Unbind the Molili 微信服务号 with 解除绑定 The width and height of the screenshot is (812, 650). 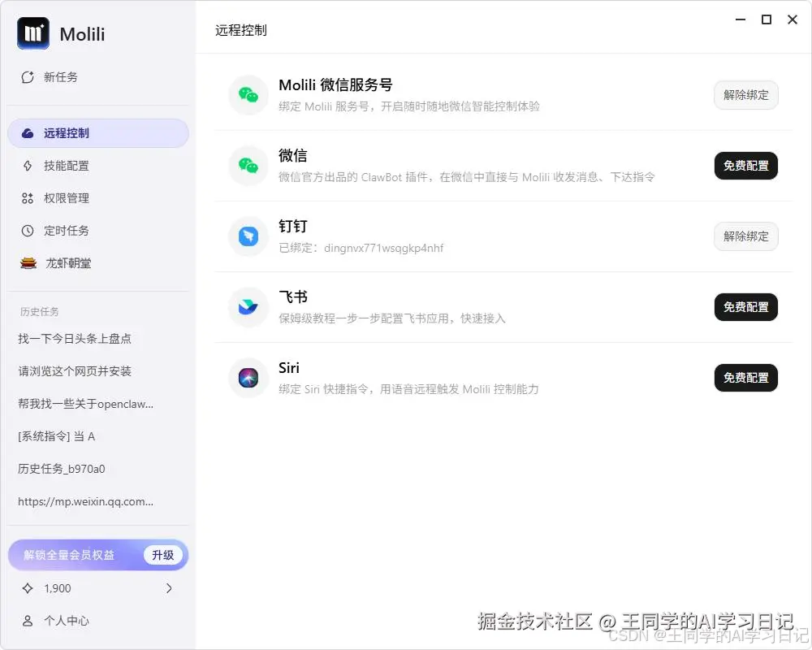coord(745,95)
